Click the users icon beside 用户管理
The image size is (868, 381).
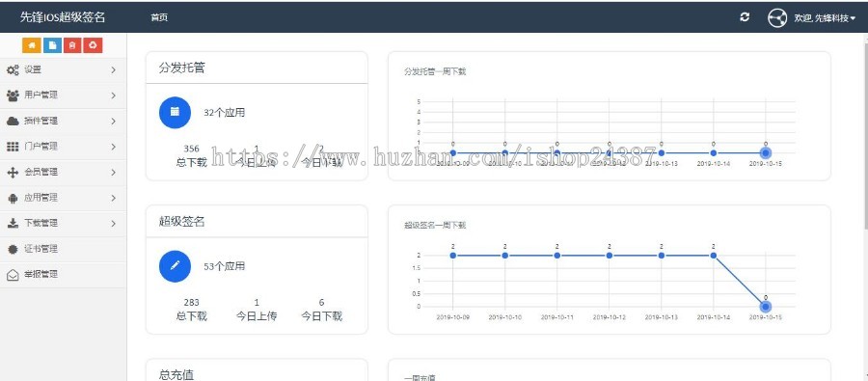tap(13, 95)
